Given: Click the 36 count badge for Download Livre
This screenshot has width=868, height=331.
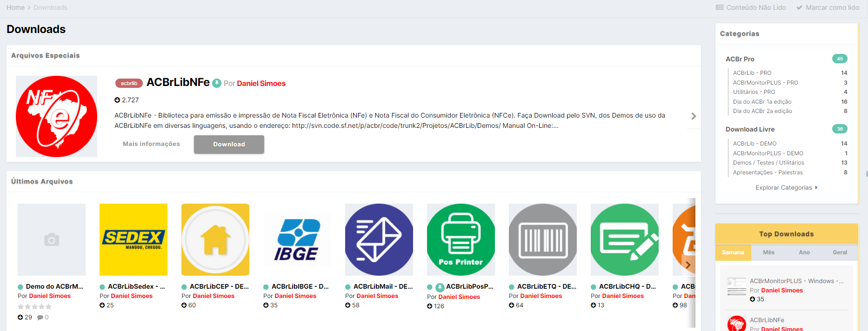Looking at the screenshot, I should tap(840, 129).
